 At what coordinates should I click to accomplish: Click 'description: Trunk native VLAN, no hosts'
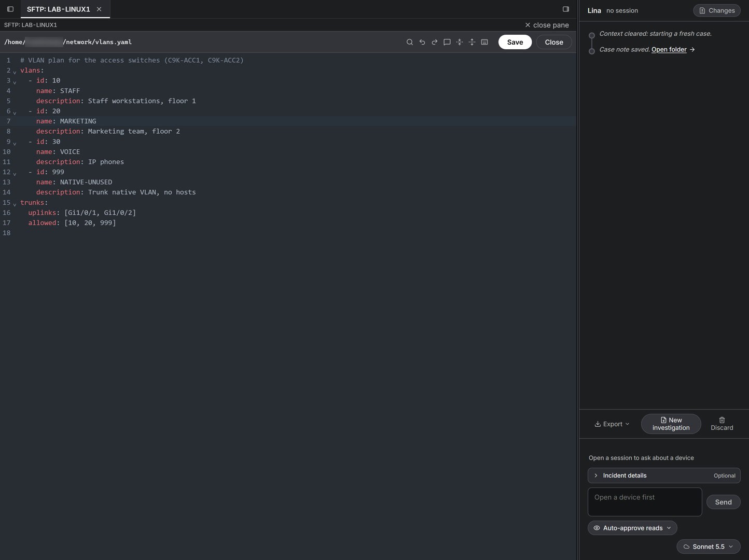[116, 192]
